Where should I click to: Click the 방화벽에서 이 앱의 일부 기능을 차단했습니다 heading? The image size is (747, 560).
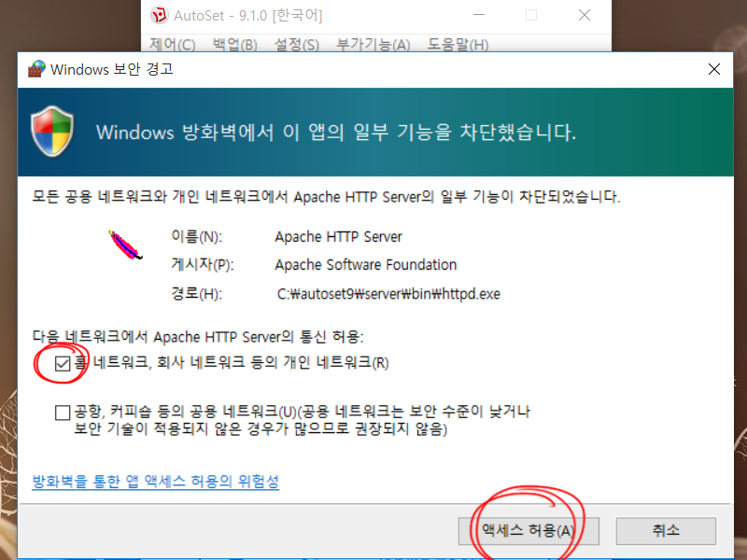pyautogui.click(x=336, y=133)
